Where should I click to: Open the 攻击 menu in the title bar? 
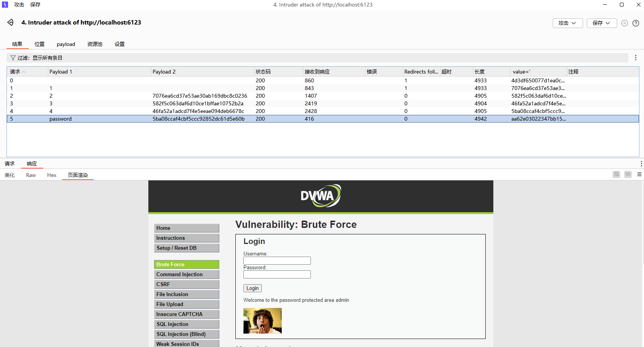[x=19, y=5]
